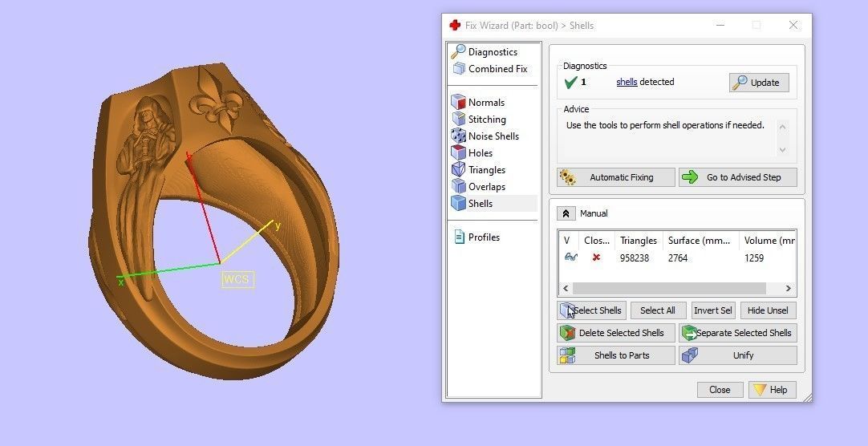Click the table's left scroll arrow
Image resolution: width=868 pixels, height=446 pixels.
click(x=566, y=288)
